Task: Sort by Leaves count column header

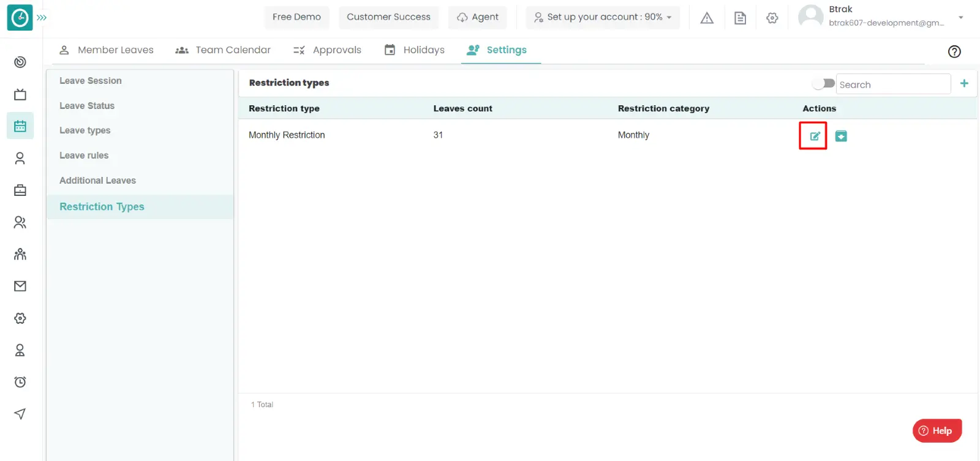Action: coord(462,108)
